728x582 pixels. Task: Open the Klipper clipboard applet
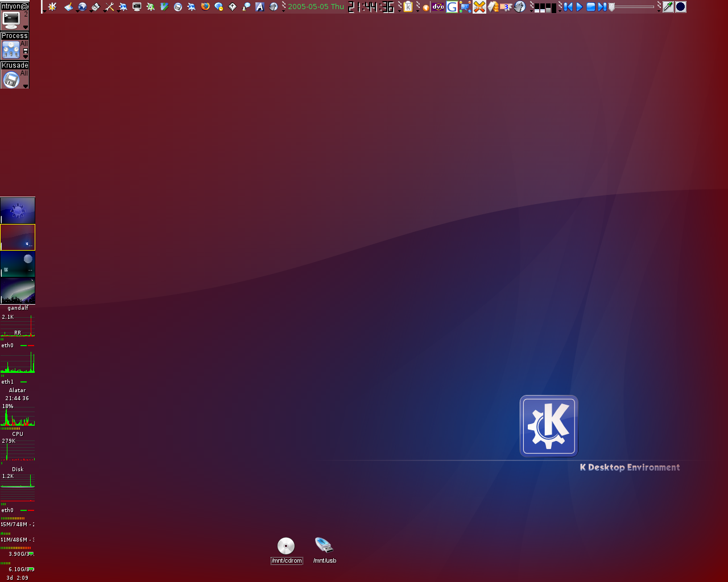coord(408,7)
